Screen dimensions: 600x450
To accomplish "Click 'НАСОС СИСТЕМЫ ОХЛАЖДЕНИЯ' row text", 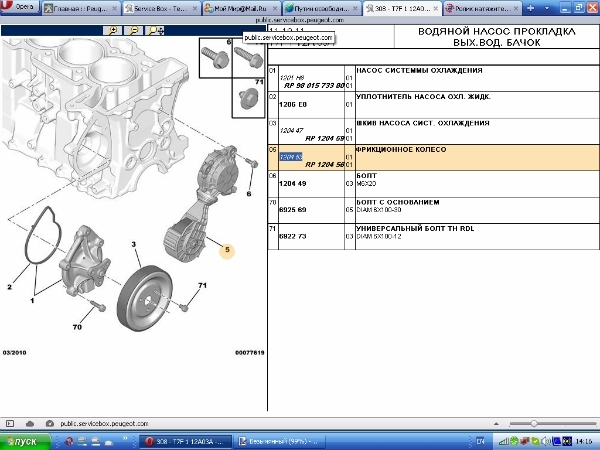I will [419, 70].
